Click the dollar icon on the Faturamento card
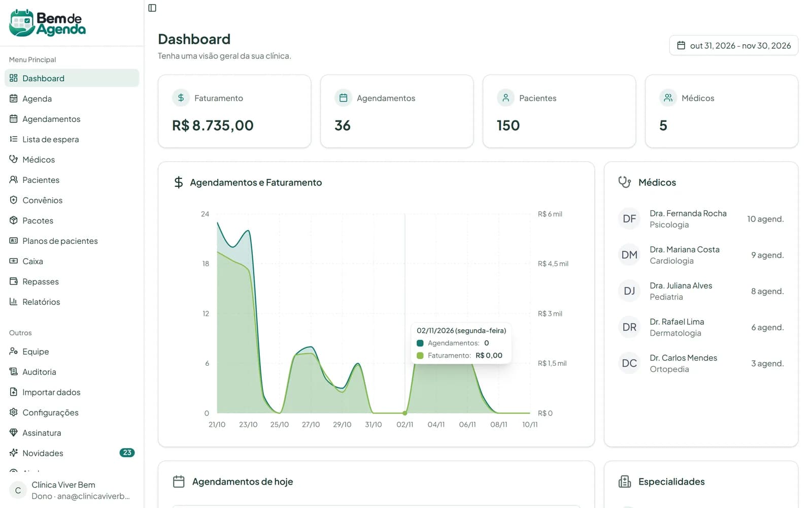This screenshot has width=812, height=508. pos(181,98)
